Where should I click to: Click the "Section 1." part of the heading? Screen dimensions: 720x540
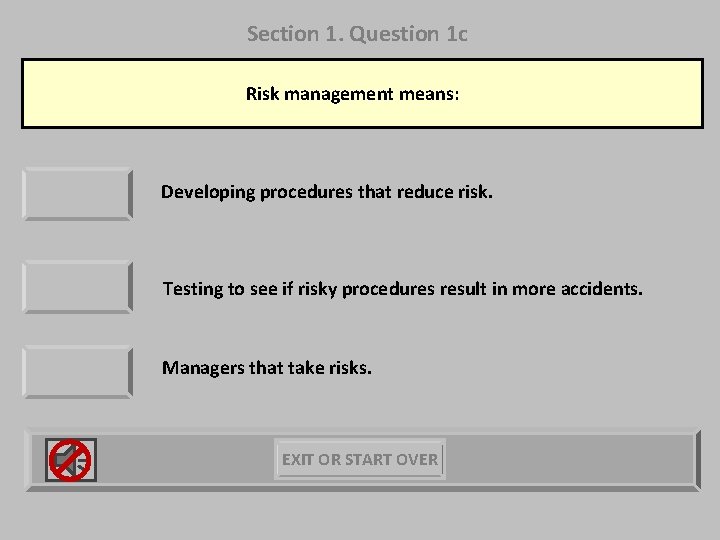point(295,34)
